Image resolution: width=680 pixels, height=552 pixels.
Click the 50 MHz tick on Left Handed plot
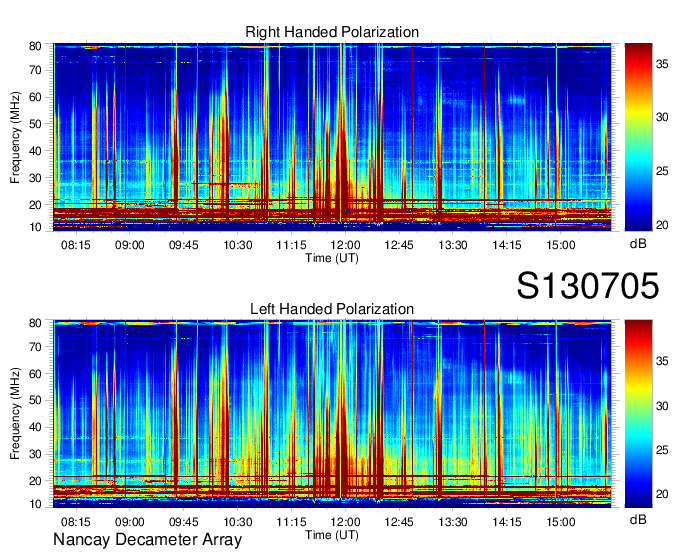(x=35, y=400)
